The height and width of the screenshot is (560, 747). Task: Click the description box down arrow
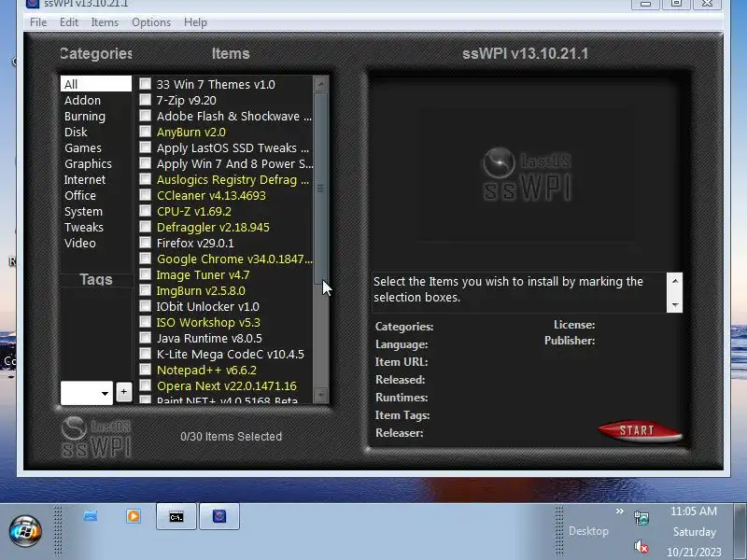click(675, 305)
